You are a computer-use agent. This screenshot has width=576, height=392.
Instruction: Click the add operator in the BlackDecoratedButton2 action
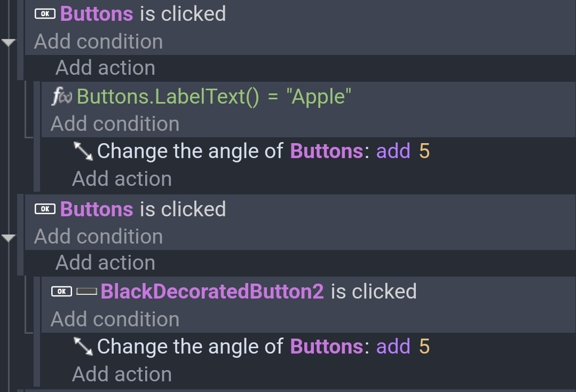(393, 347)
